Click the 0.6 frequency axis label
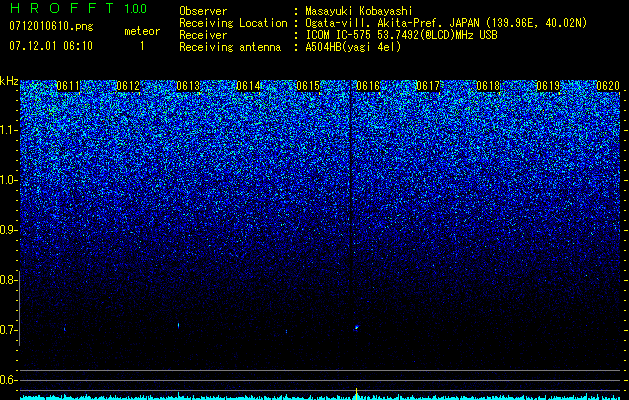 click(8, 380)
